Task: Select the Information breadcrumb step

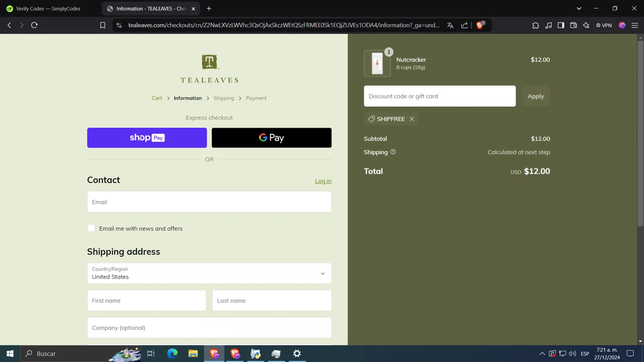Action: pyautogui.click(x=188, y=98)
